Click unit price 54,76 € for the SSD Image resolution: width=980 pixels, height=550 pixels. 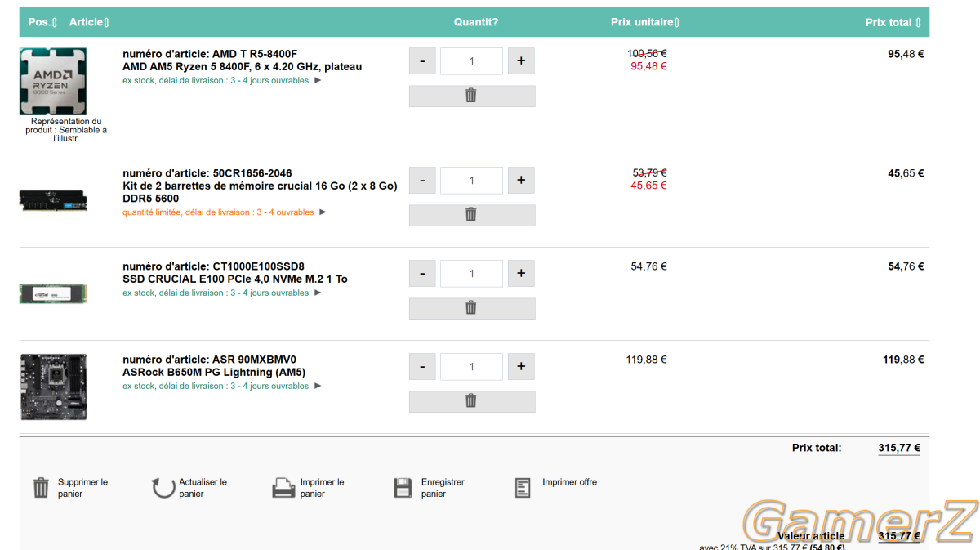[648, 266]
